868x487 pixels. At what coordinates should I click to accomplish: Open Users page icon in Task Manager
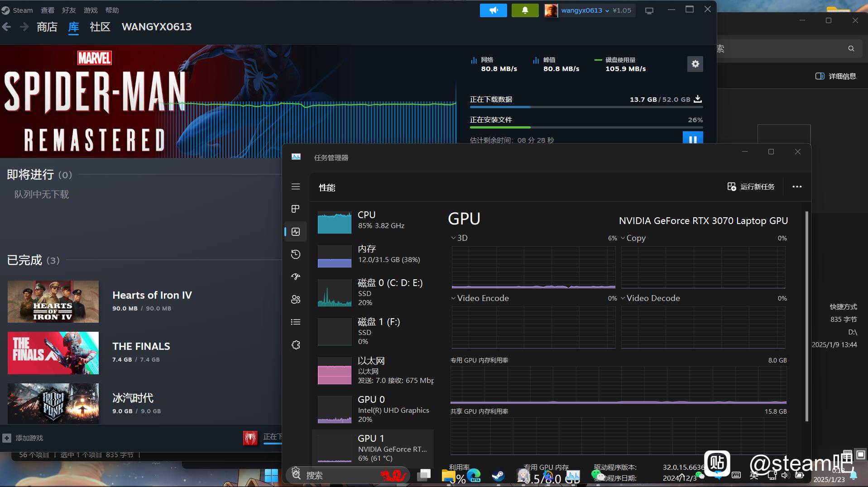[296, 299]
